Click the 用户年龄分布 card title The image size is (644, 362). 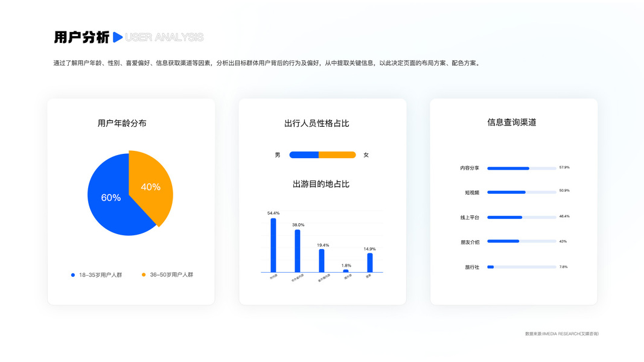point(122,123)
